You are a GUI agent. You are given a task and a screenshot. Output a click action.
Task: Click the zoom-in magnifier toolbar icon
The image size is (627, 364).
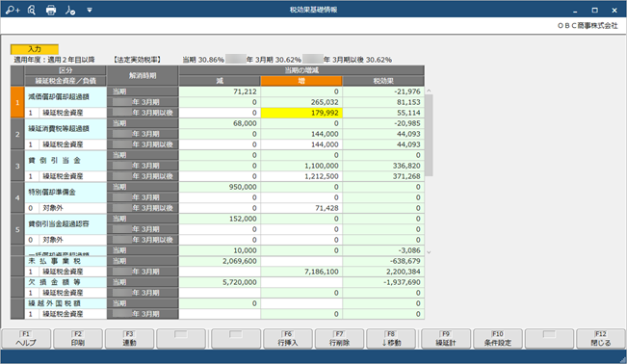click(x=13, y=10)
